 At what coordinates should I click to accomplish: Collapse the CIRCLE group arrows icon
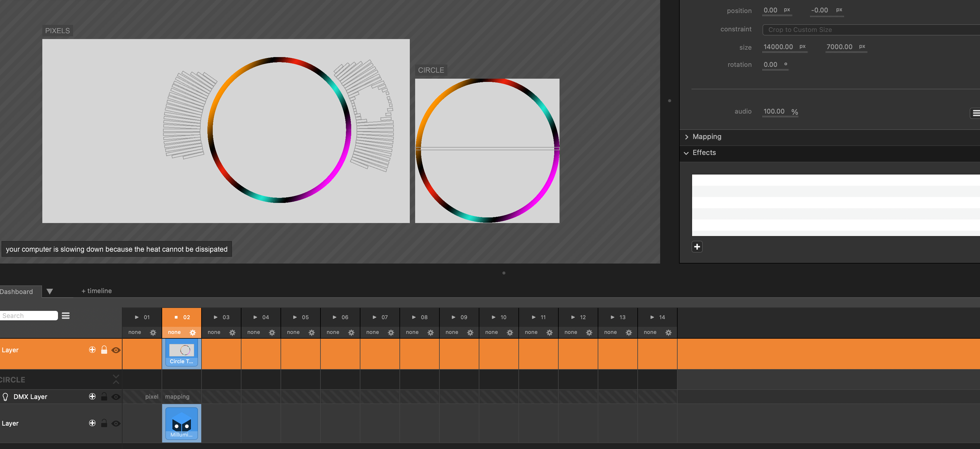(116, 379)
